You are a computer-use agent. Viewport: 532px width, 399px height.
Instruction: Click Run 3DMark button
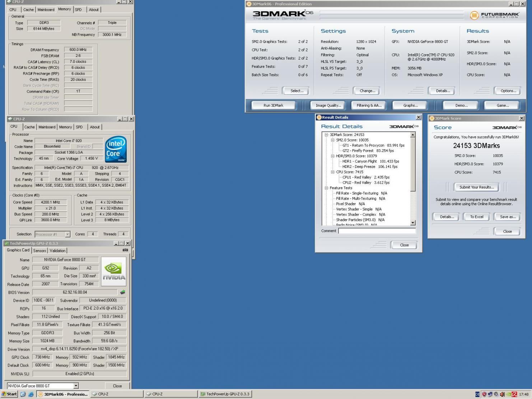pos(274,105)
